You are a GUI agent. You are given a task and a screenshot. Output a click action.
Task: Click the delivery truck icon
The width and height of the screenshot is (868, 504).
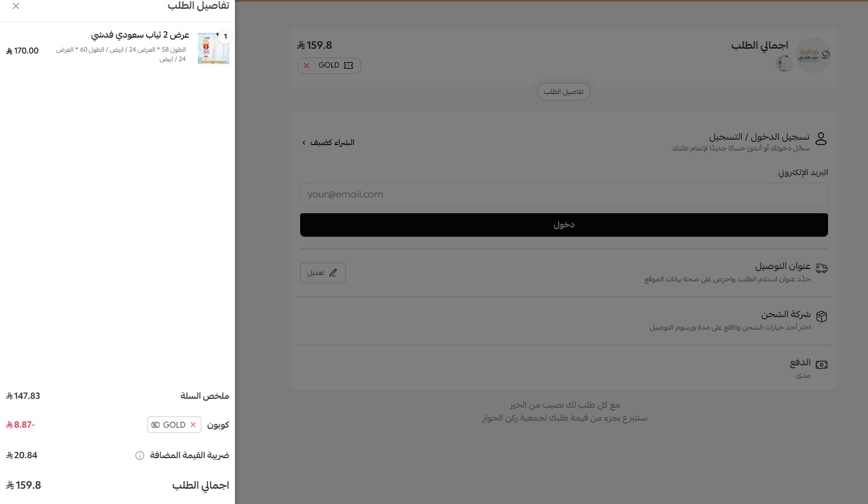822,268
